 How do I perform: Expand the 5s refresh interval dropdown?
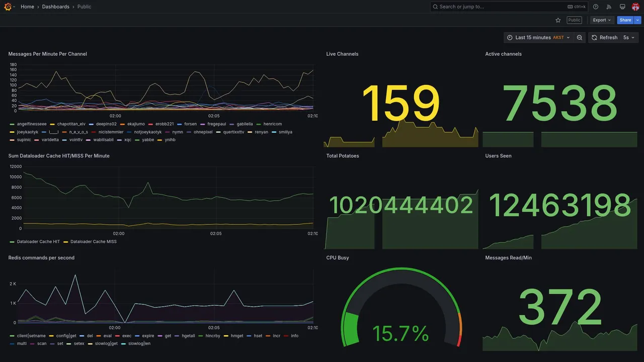(629, 38)
